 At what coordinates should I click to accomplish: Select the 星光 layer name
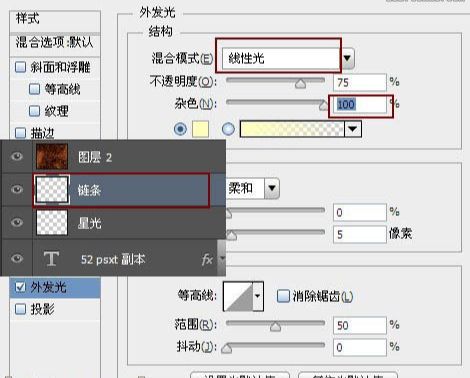tap(89, 223)
